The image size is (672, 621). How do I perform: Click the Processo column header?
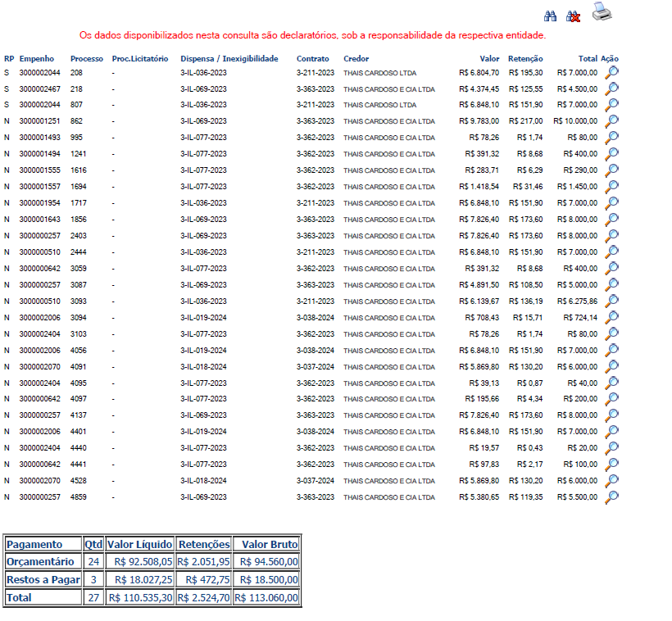click(x=87, y=59)
